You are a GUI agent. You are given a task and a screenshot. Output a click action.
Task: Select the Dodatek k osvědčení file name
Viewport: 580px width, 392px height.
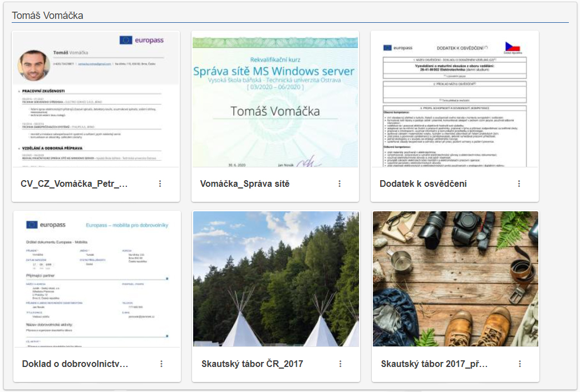423,183
